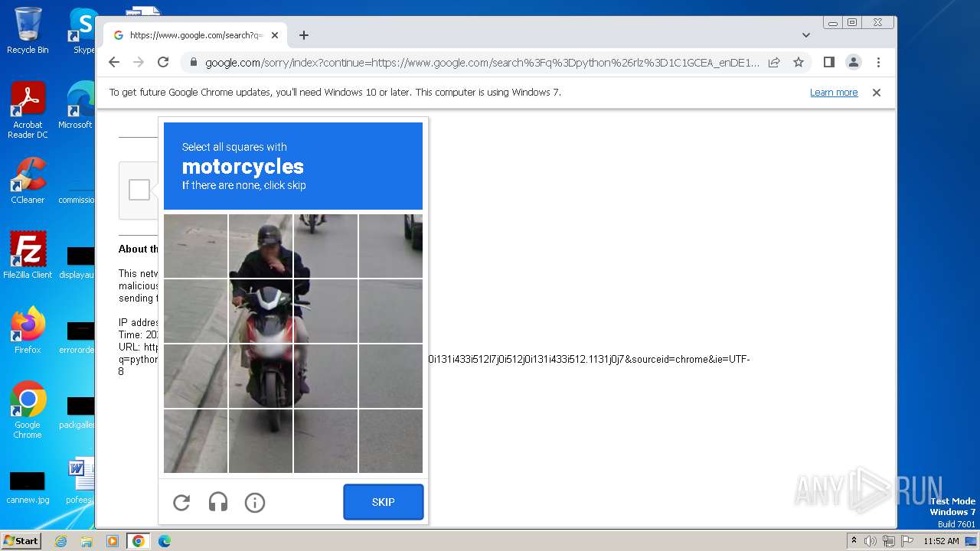Image resolution: width=980 pixels, height=551 pixels.
Task: Open the Start menu
Action: pyautogui.click(x=21, y=541)
